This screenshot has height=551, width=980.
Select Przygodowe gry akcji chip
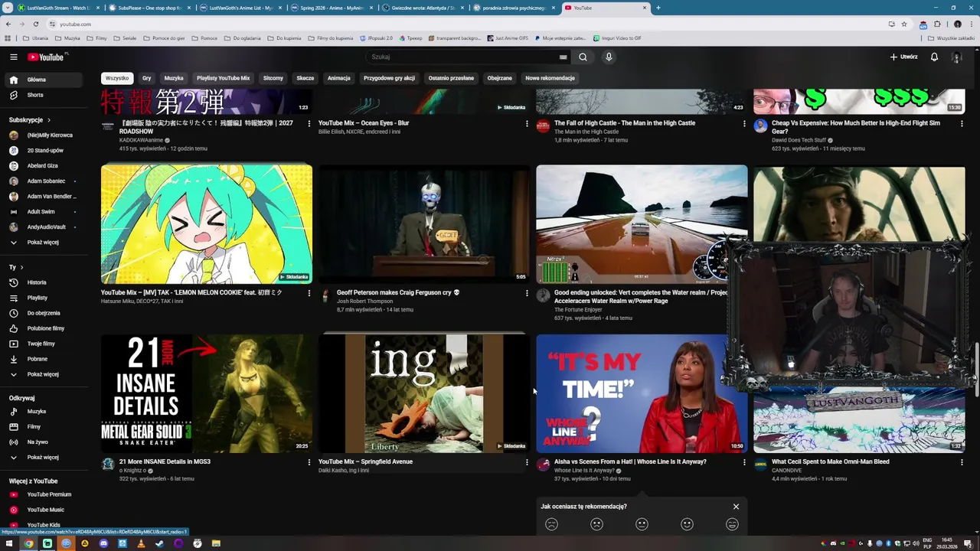point(389,78)
